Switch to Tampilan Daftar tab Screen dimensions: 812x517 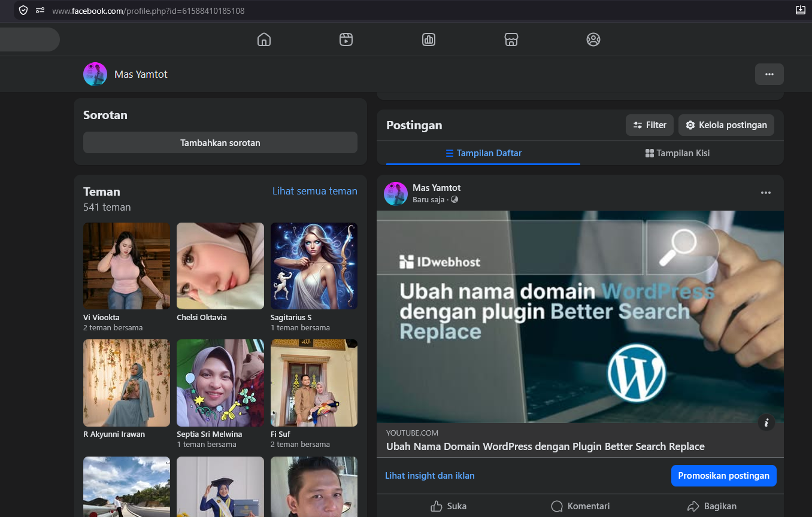coord(483,153)
